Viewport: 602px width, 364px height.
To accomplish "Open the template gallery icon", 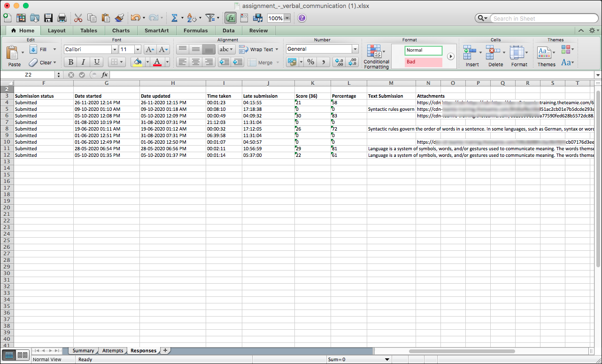I will 21,18.
